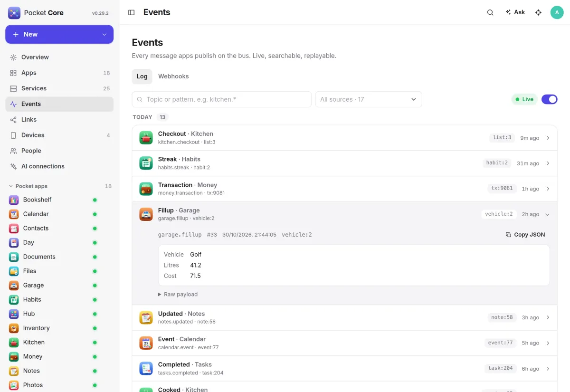Open the Contacts app in sidebar
Viewport: 570px width, 392px height.
(x=59, y=228)
